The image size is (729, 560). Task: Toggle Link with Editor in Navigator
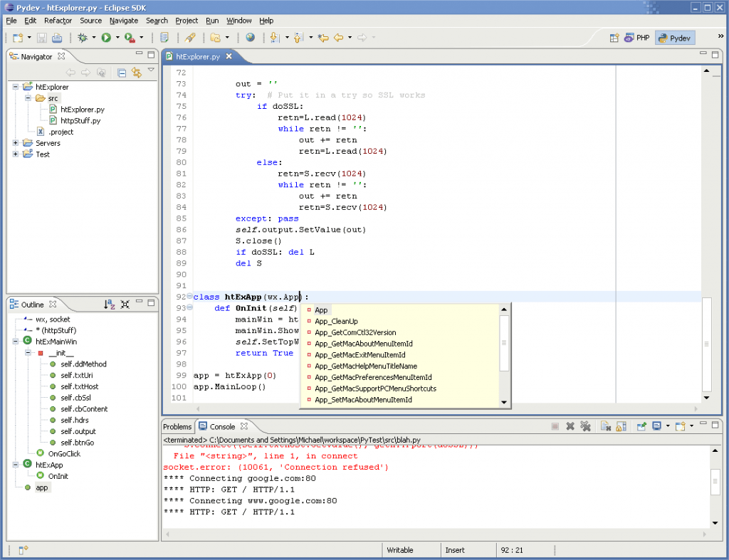coord(136,73)
